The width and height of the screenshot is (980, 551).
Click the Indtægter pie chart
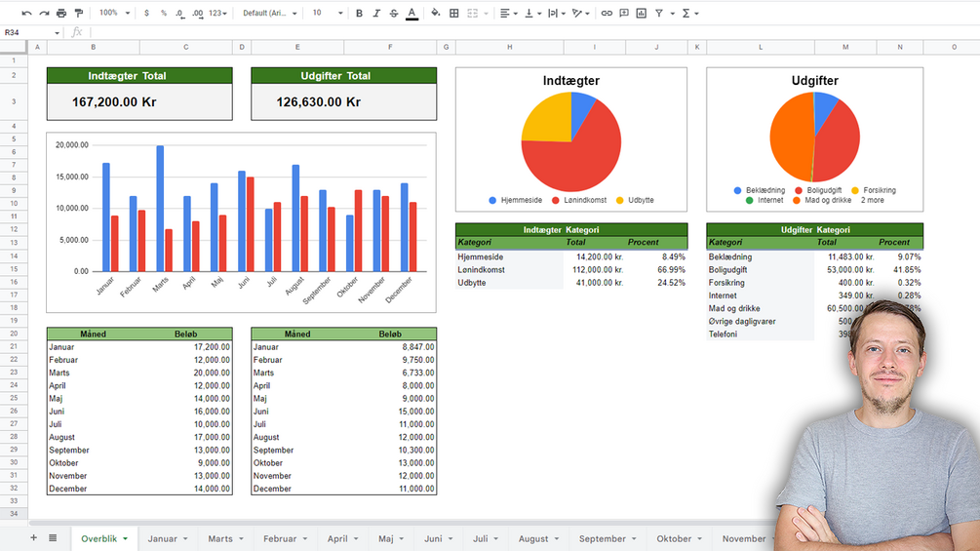[571, 141]
